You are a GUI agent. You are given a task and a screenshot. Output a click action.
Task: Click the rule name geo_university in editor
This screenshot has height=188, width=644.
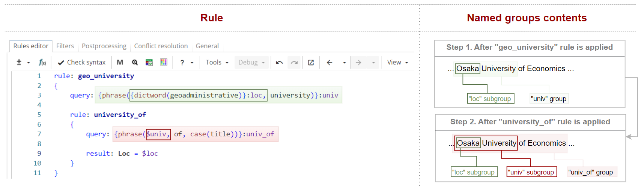(x=106, y=76)
